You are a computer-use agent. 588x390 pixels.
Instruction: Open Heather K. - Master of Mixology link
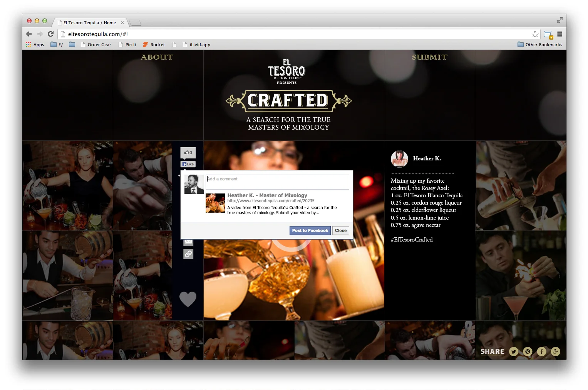267,195
